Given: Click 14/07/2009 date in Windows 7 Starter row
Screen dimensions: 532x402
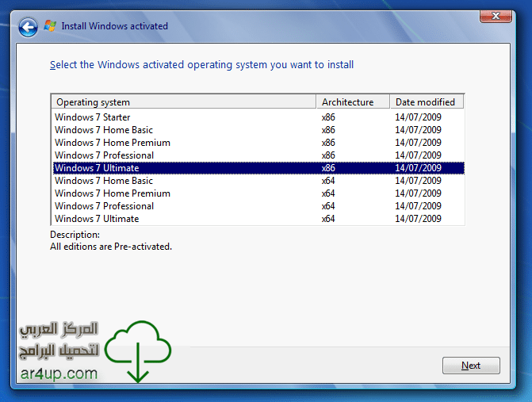Looking at the screenshot, I should [x=418, y=117].
